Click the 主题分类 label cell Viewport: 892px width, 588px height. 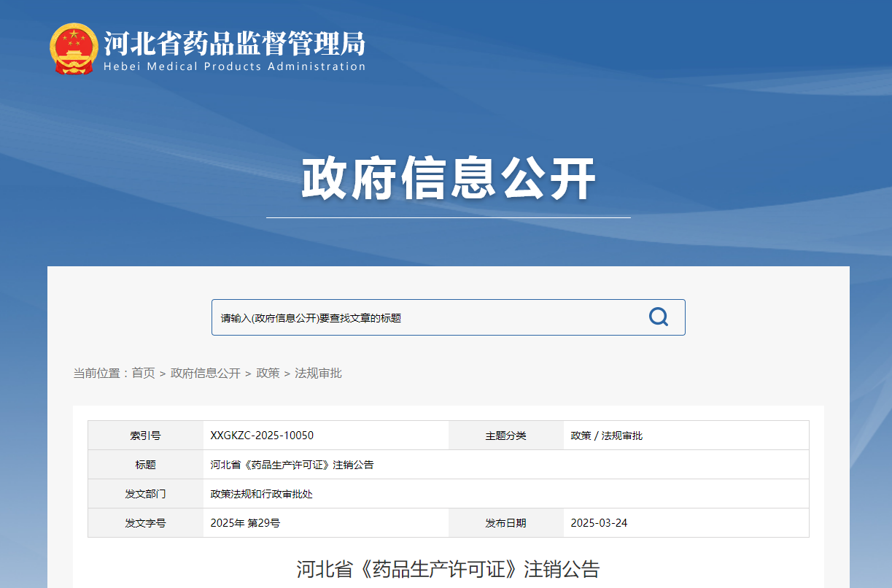(505, 436)
